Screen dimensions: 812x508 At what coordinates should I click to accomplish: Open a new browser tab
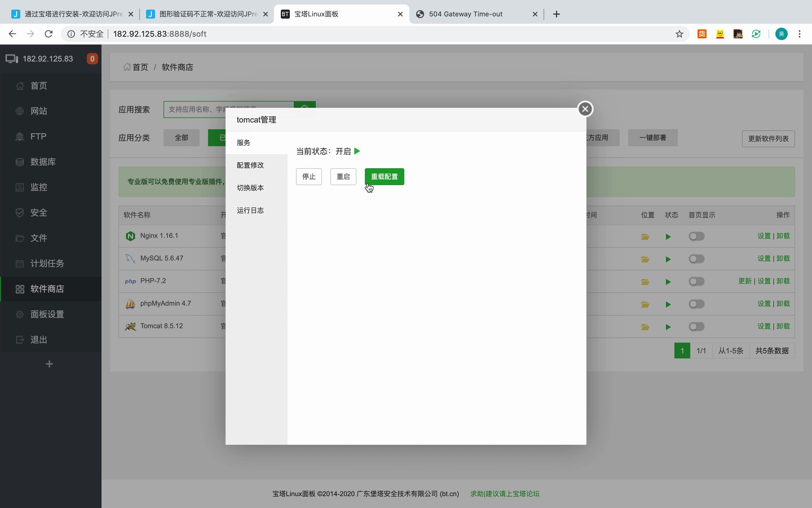556,14
